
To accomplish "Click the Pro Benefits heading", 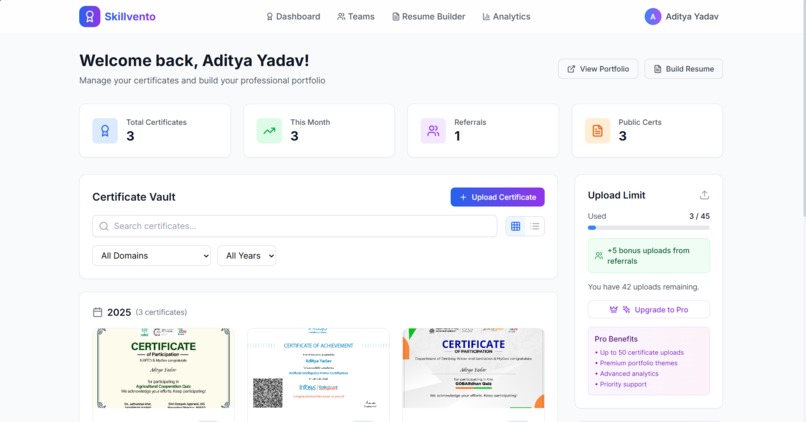I will click(x=616, y=339).
